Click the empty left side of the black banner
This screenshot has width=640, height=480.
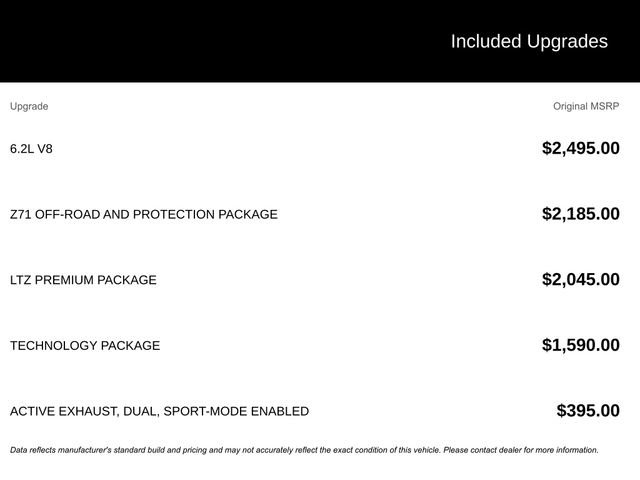(x=150, y=41)
